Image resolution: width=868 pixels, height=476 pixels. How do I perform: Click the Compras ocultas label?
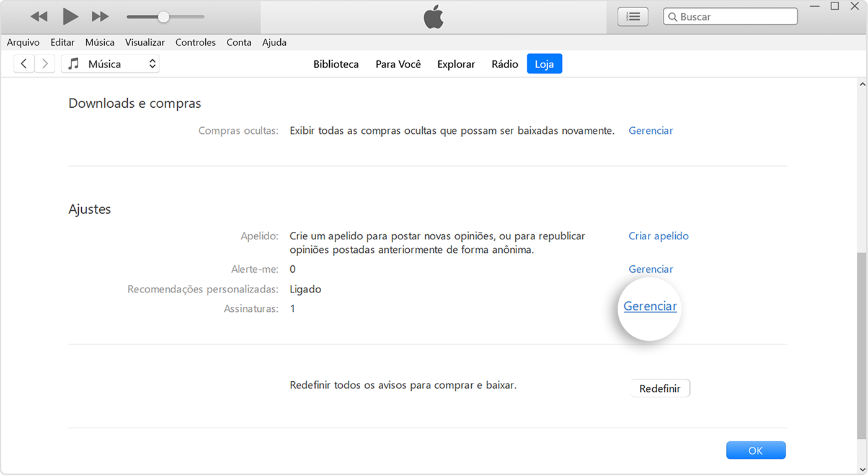point(238,131)
